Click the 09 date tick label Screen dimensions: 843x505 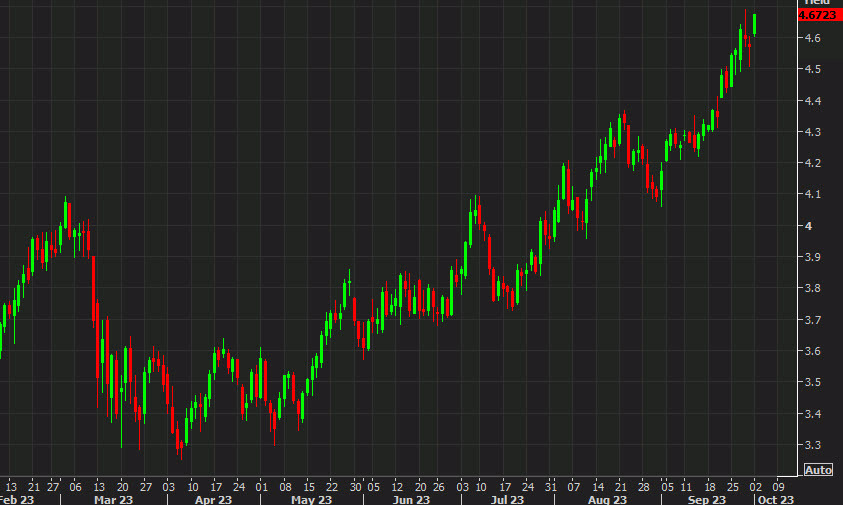click(x=778, y=487)
